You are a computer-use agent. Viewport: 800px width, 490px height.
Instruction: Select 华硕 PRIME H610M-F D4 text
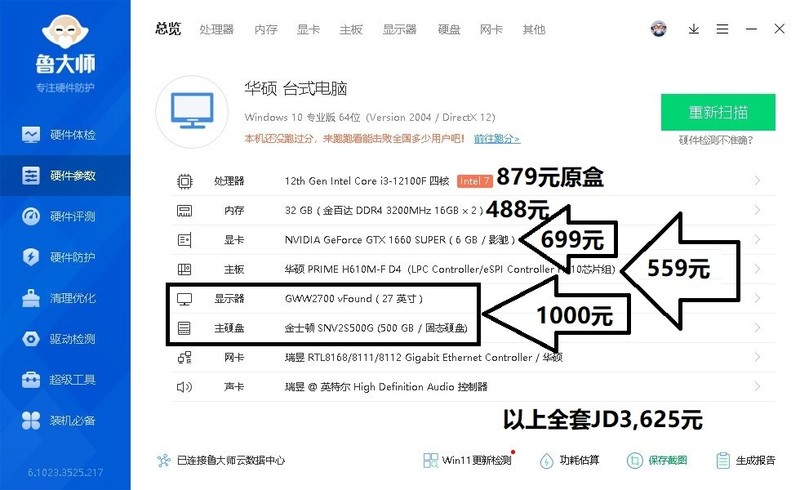point(343,269)
